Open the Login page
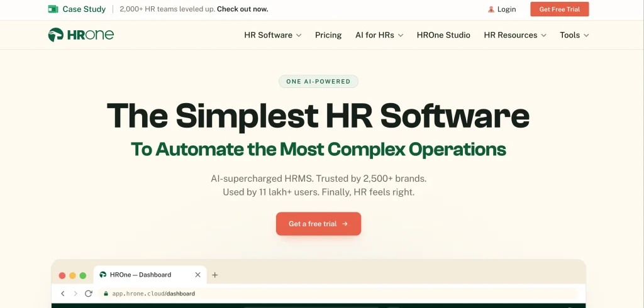This screenshot has width=644, height=308. 506,9
